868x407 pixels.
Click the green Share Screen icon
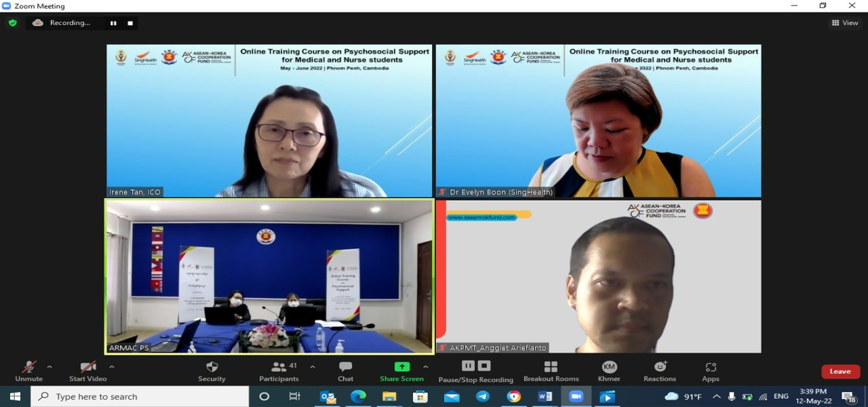401,367
